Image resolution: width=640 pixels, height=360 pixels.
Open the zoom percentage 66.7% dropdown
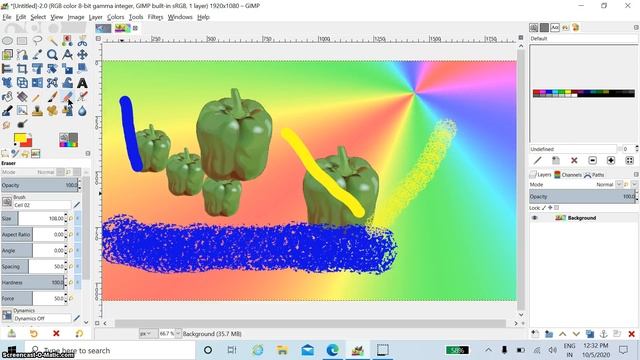(178, 333)
